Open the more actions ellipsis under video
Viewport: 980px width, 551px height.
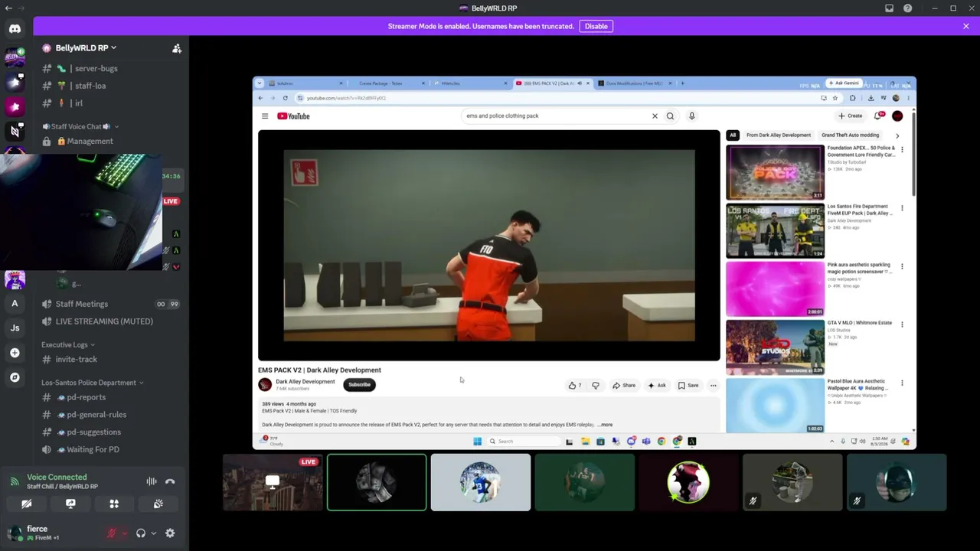click(x=713, y=386)
